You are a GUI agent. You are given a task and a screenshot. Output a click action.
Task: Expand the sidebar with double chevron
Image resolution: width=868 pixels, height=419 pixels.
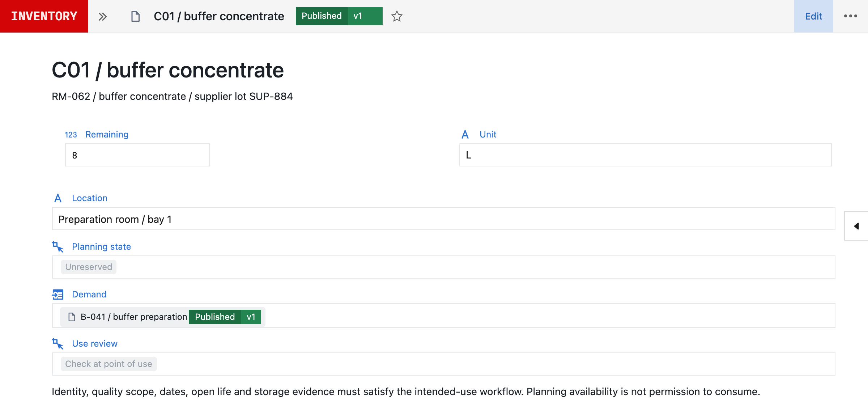(x=103, y=17)
